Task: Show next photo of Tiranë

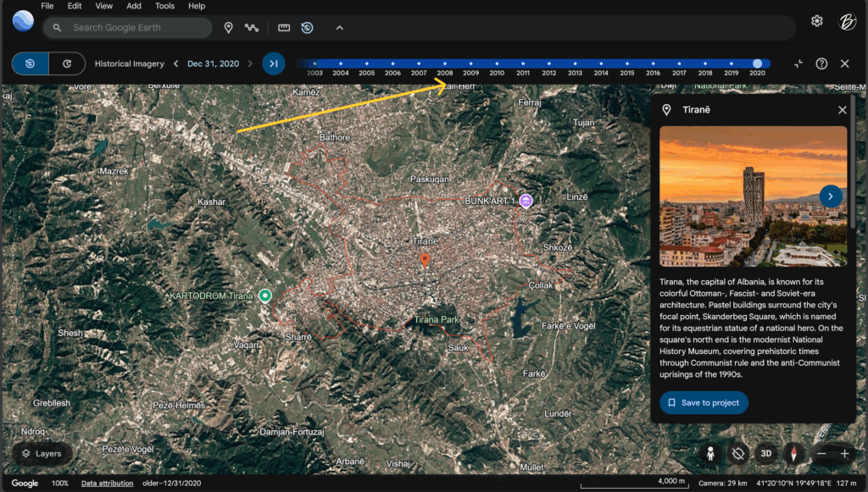Action: 831,196
